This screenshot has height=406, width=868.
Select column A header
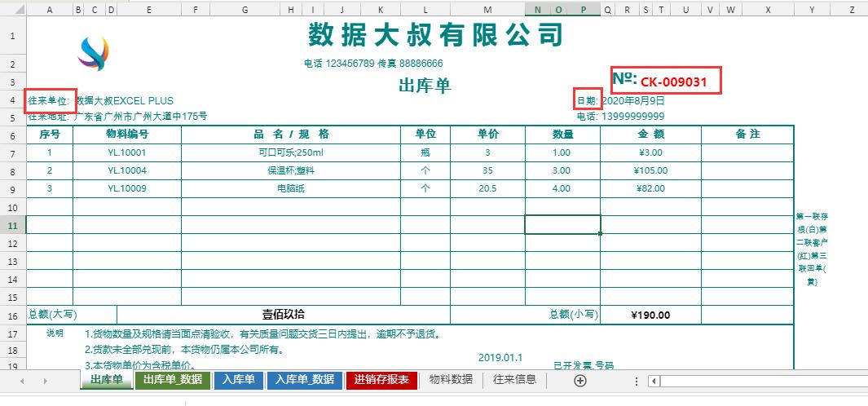click(x=50, y=10)
